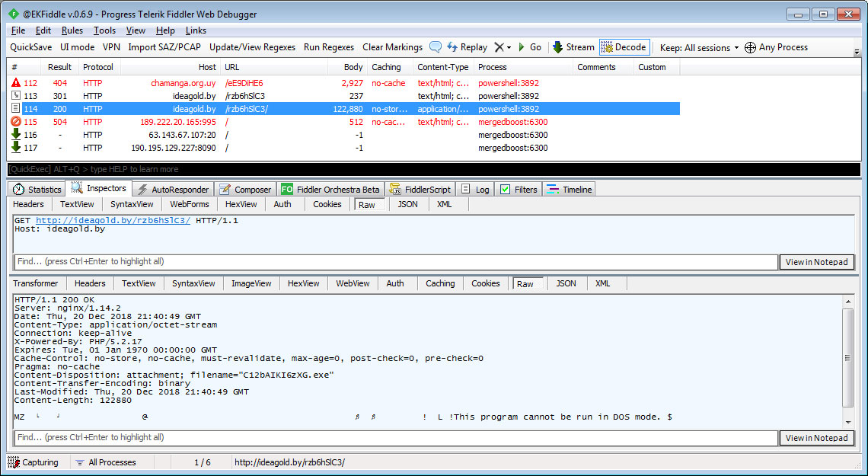The width and height of the screenshot is (868, 476).
Task: Click the warning icon on session 112
Action: point(16,83)
